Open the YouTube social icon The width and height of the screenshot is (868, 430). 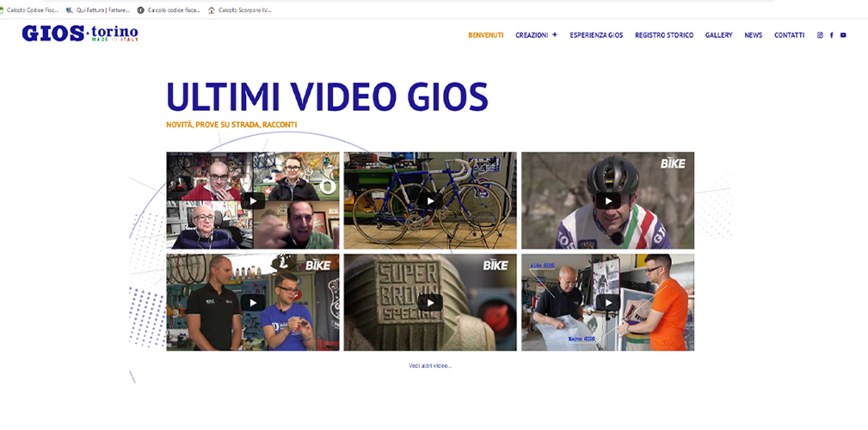[x=843, y=35]
